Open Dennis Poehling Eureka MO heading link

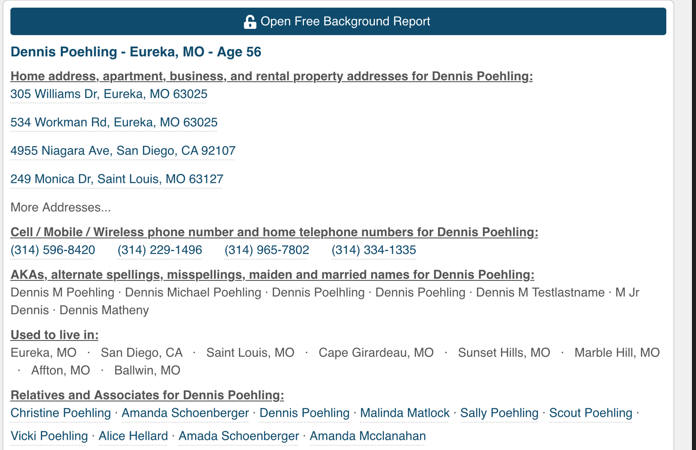click(136, 52)
